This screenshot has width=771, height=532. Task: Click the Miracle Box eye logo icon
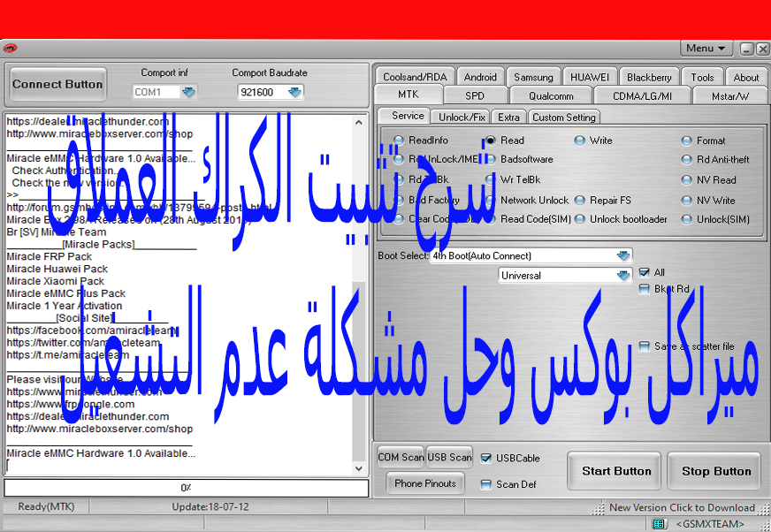pyautogui.click(x=10, y=49)
